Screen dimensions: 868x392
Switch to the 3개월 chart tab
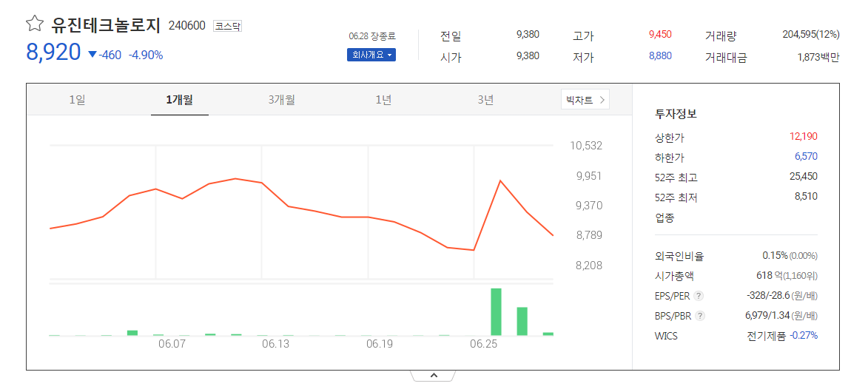pyautogui.click(x=282, y=100)
